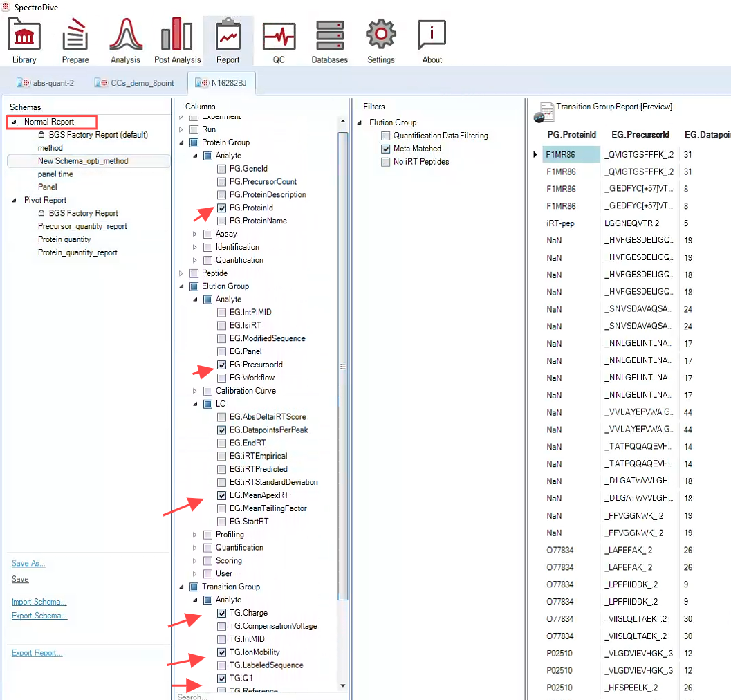Check the EG.ModifiedSequence column
This screenshot has height=700, width=731.
coord(222,338)
